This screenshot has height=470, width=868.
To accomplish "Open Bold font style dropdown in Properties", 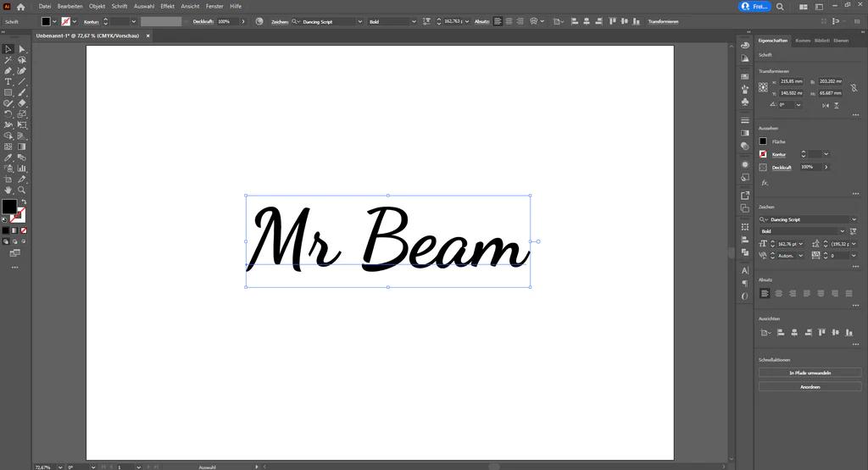I will (x=842, y=231).
